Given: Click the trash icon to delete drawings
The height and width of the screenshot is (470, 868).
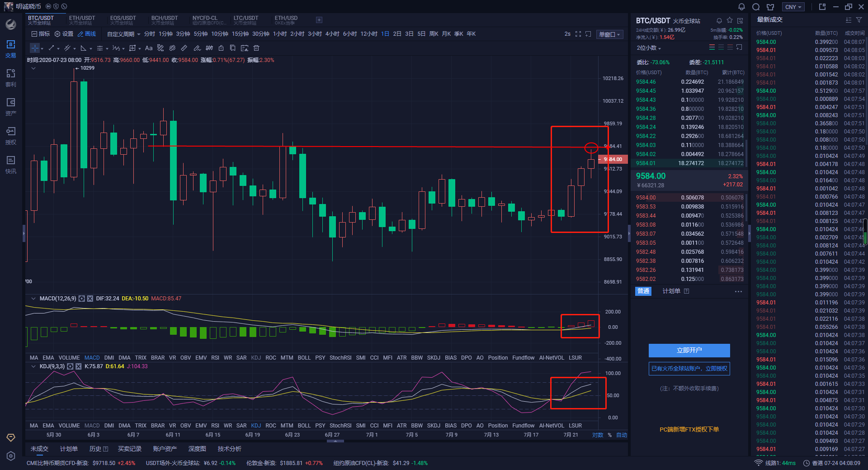Looking at the screenshot, I should tap(256, 48).
